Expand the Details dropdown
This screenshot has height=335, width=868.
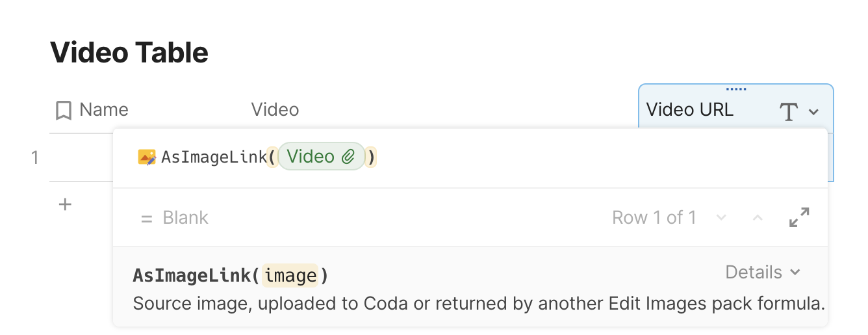(x=763, y=272)
